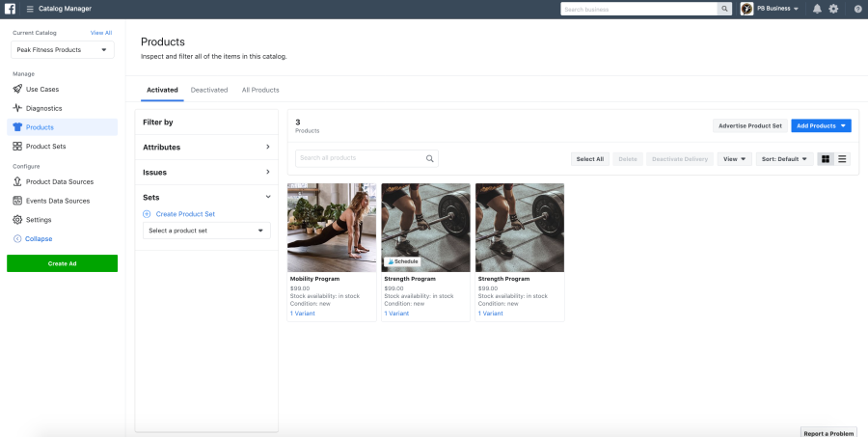Click the help question mark icon
This screenshot has width=868, height=437.
[x=858, y=9]
